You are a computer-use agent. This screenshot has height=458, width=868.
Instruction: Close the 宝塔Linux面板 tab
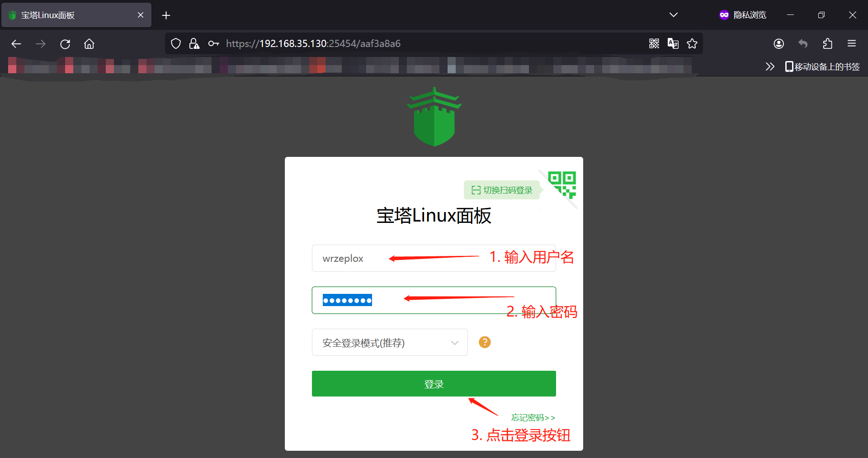tap(141, 15)
